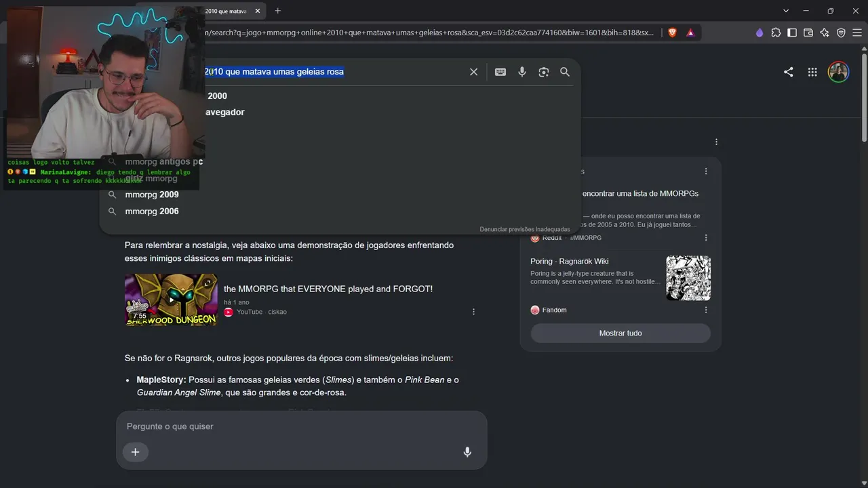The height and width of the screenshot is (488, 868).
Task: Open the Google account profile picture
Action: click(x=839, y=72)
